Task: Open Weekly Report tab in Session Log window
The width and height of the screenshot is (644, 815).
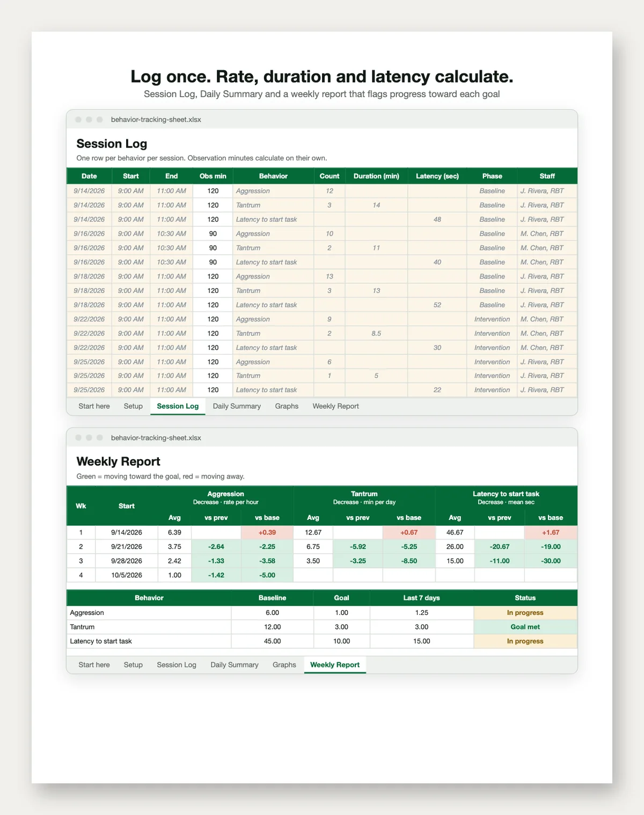Action: pyautogui.click(x=335, y=406)
